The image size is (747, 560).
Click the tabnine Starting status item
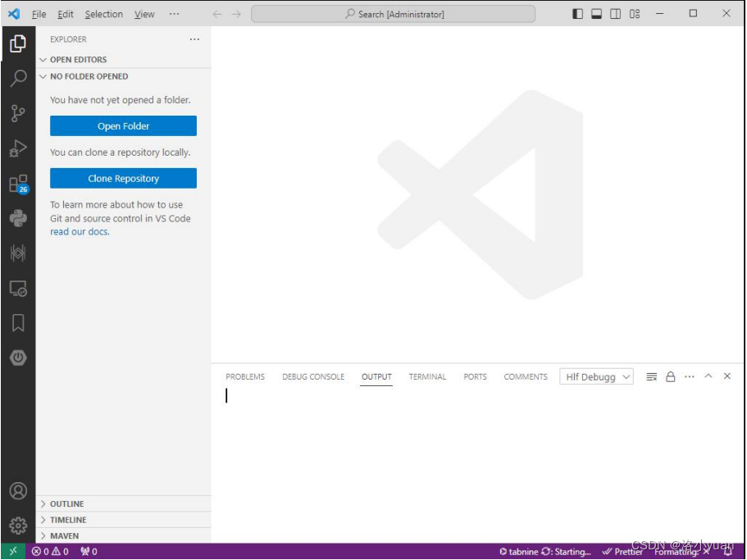545,552
